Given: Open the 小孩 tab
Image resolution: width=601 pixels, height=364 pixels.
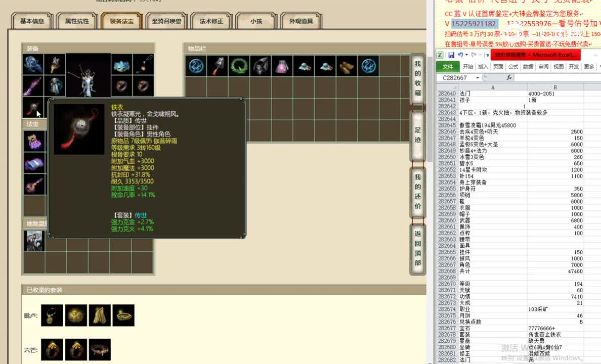Looking at the screenshot, I should [256, 21].
